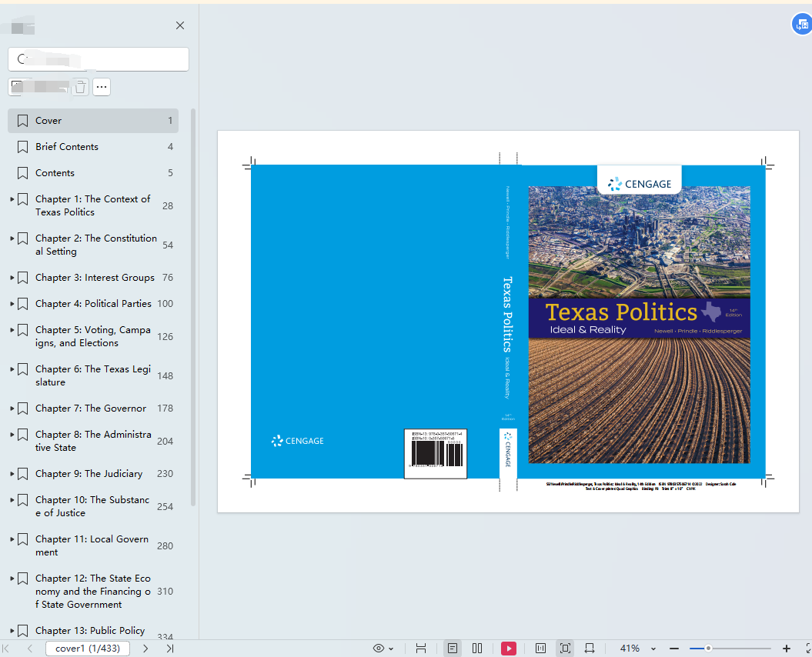Image resolution: width=812 pixels, height=657 pixels.
Task: Click the bookmark search field
Action: (x=99, y=59)
